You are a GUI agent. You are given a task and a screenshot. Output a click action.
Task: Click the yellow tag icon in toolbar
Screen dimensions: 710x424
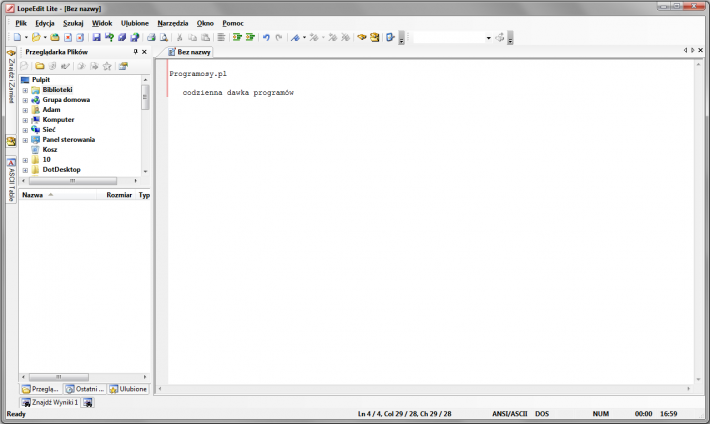(362, 38)
